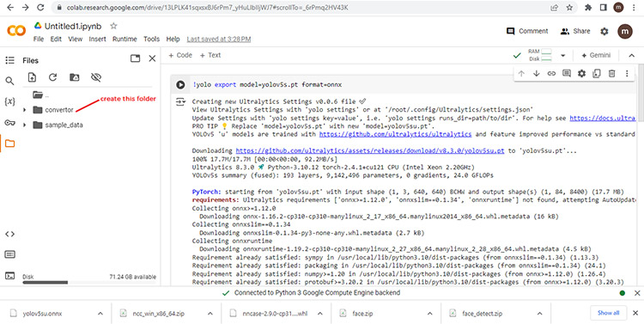Viewport: 644px width, 324px height.
Task: Click Show all downloads button
Action: pos(608,313)
